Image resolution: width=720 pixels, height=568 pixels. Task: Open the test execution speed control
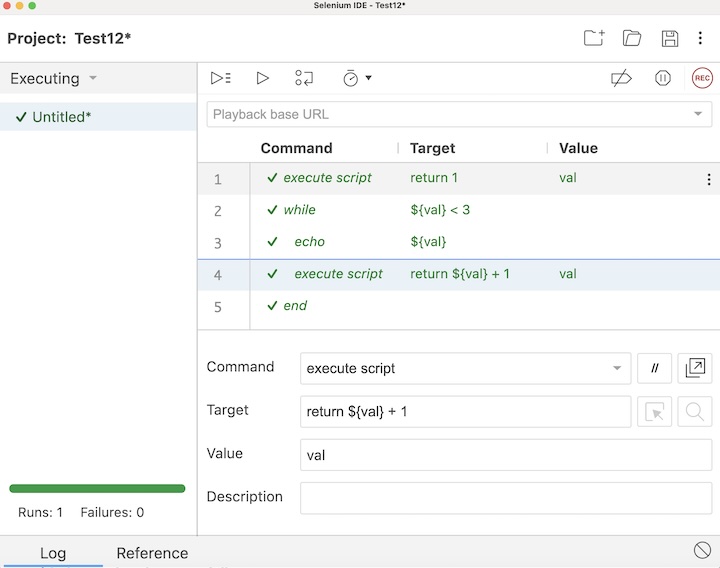coord(356,78)
